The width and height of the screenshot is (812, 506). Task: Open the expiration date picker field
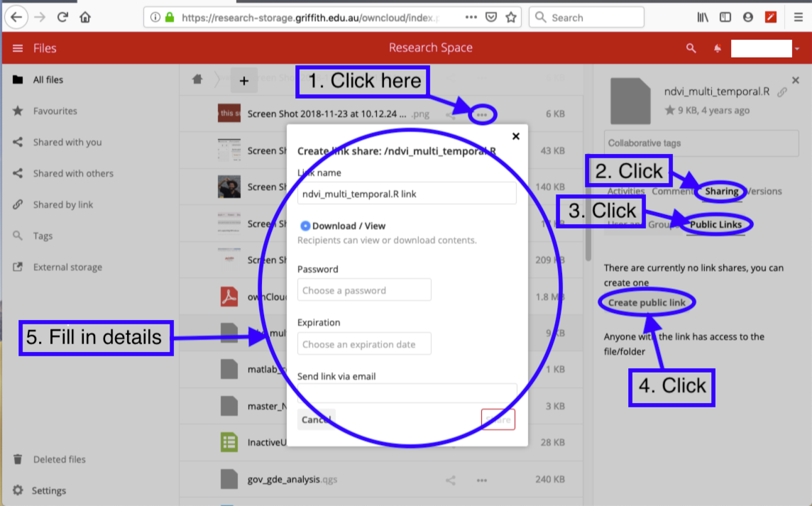pyautogui.click(x=364, y=344)
